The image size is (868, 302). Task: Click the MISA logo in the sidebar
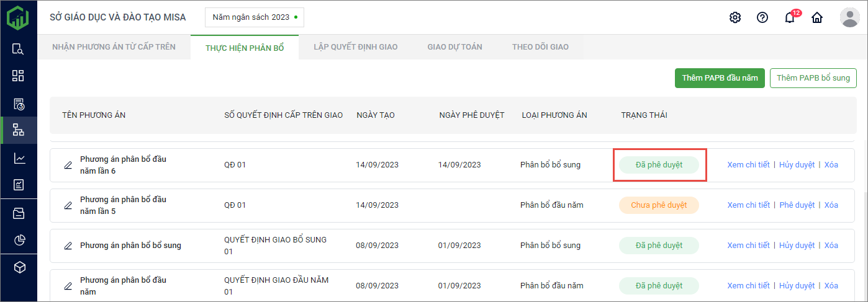click(x=18, y=17)
